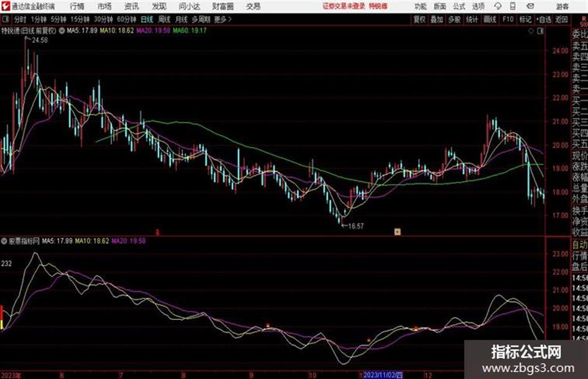Switch to the 5分钟 period tab
The height and width of the screenshot is (379, 588).
click(58, 19)
